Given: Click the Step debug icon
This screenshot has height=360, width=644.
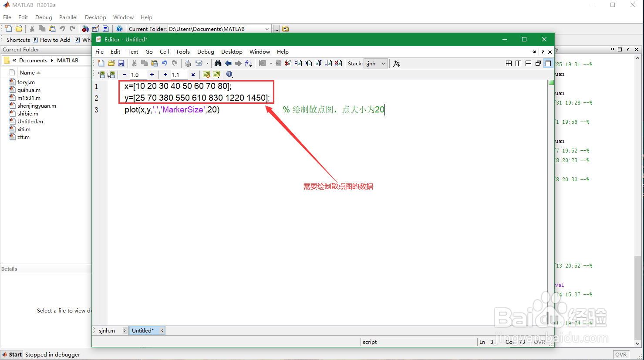Looking at the screenshot, I should click(x=298, y=63).
